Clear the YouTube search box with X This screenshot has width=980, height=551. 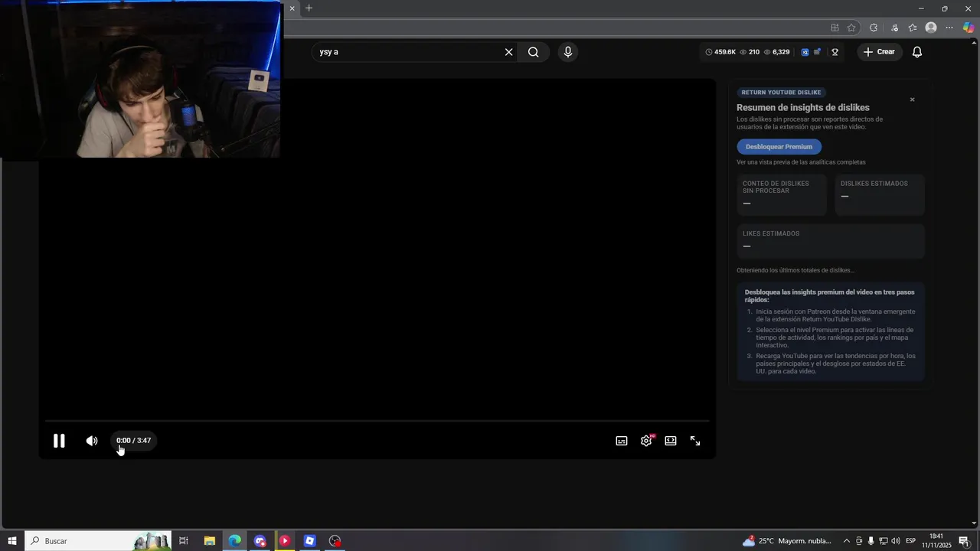coord(508,52)
